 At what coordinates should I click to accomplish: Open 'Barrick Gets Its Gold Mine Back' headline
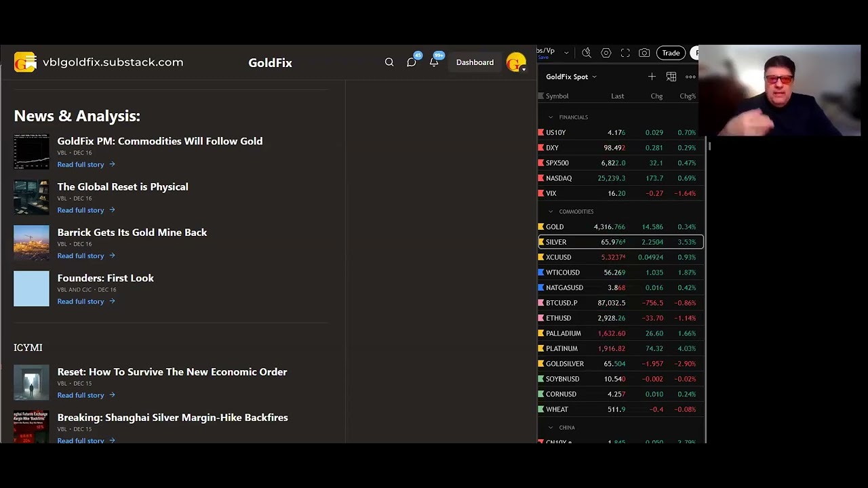132,232
